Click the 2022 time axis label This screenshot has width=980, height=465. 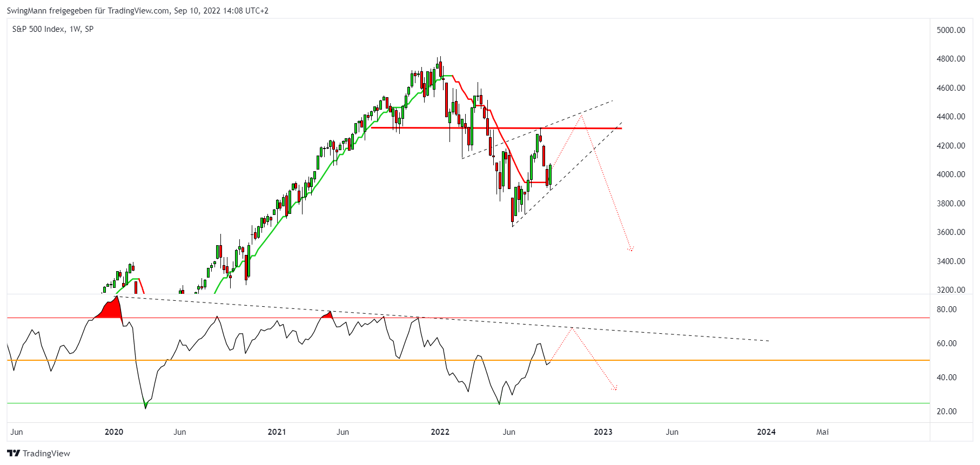pyautogui.click(x=440, y=432)
